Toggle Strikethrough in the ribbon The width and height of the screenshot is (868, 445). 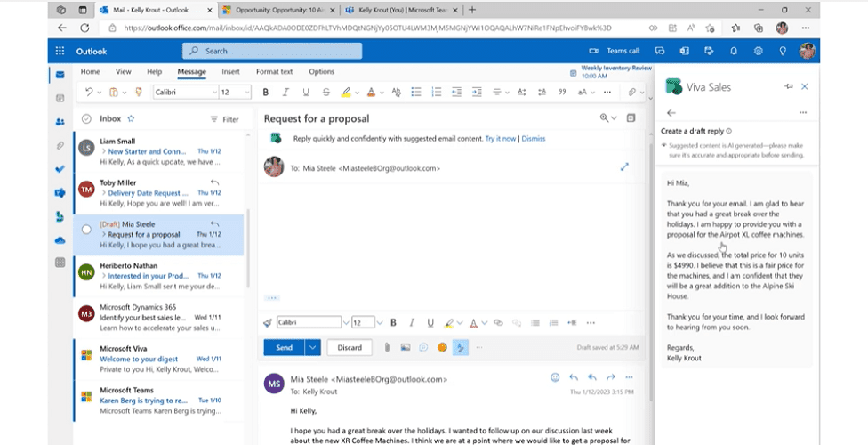[x=326, y=93]
